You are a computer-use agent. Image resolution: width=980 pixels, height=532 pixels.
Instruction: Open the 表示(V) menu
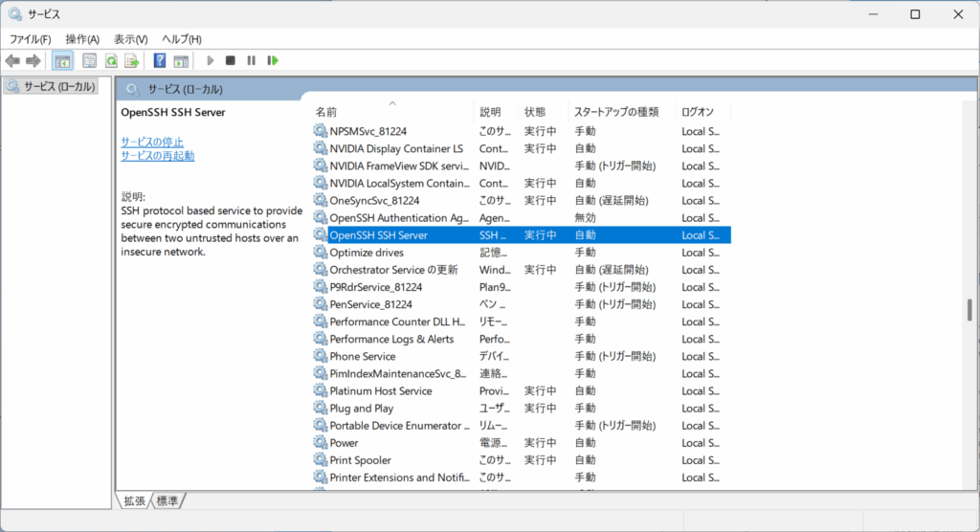coord(130,39)
